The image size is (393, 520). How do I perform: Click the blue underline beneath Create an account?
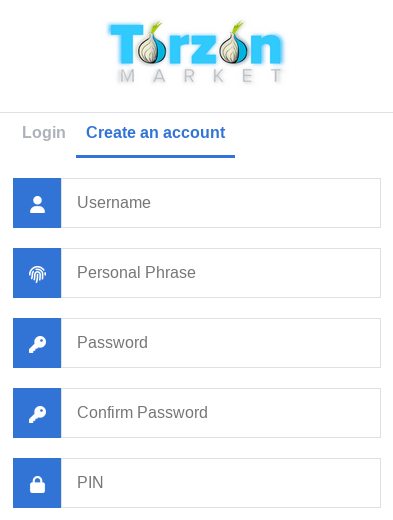click(x=156, y=156)
